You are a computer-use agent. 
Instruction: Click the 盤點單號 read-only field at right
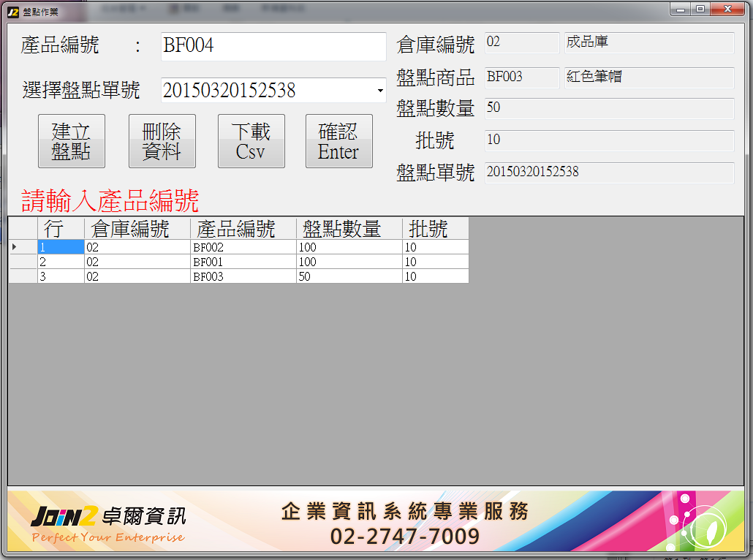click(609, 173)
